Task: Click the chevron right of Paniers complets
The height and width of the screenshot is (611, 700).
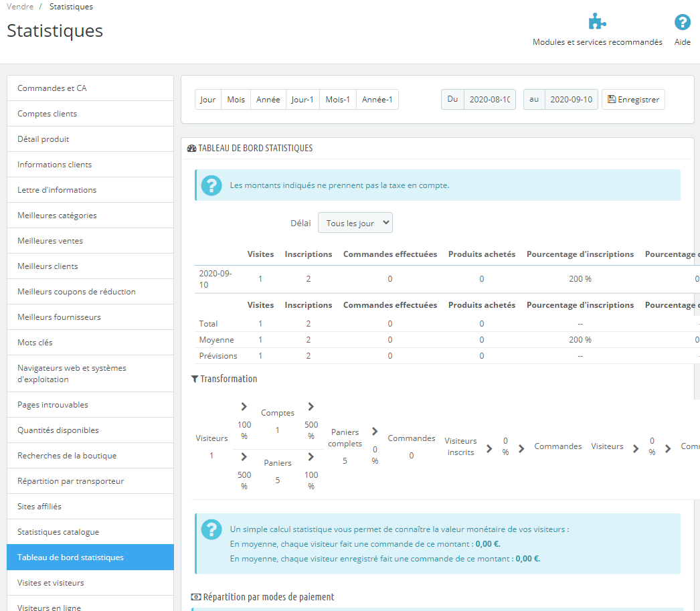Action: point(375,431)
